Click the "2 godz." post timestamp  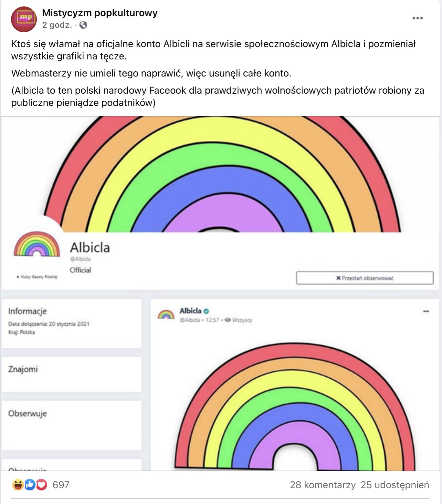57,25
